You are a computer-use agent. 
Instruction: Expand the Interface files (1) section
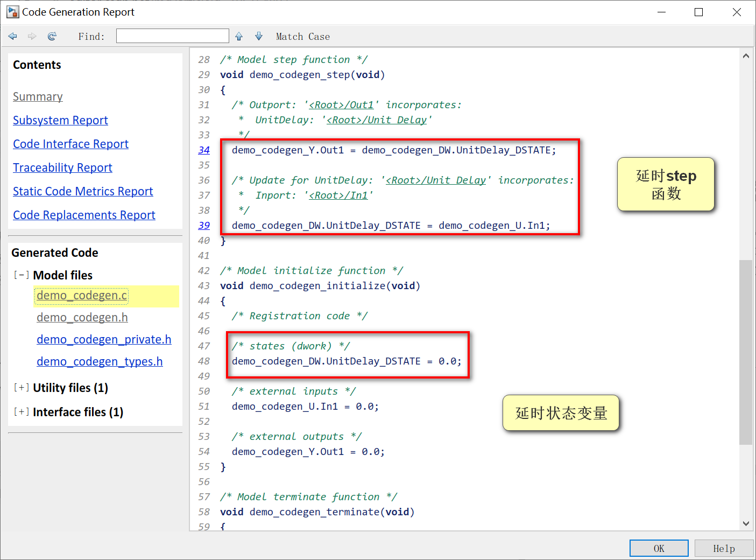click(x=21, y=412)
